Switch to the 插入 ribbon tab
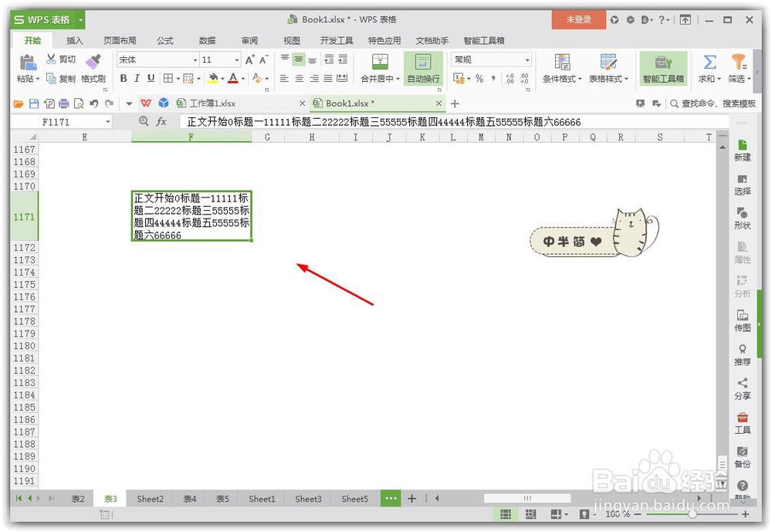Screen dimensions: 772x532 coord(73,40)
